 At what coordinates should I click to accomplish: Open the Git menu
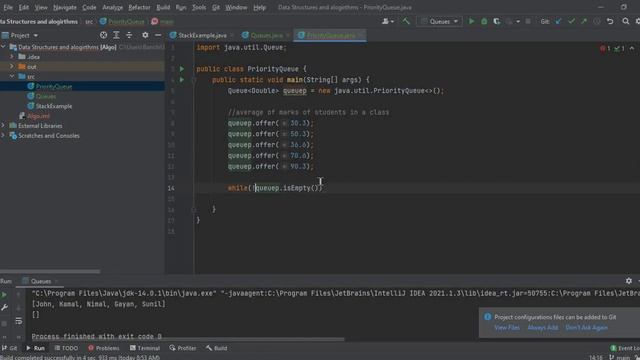pos(216,7)
